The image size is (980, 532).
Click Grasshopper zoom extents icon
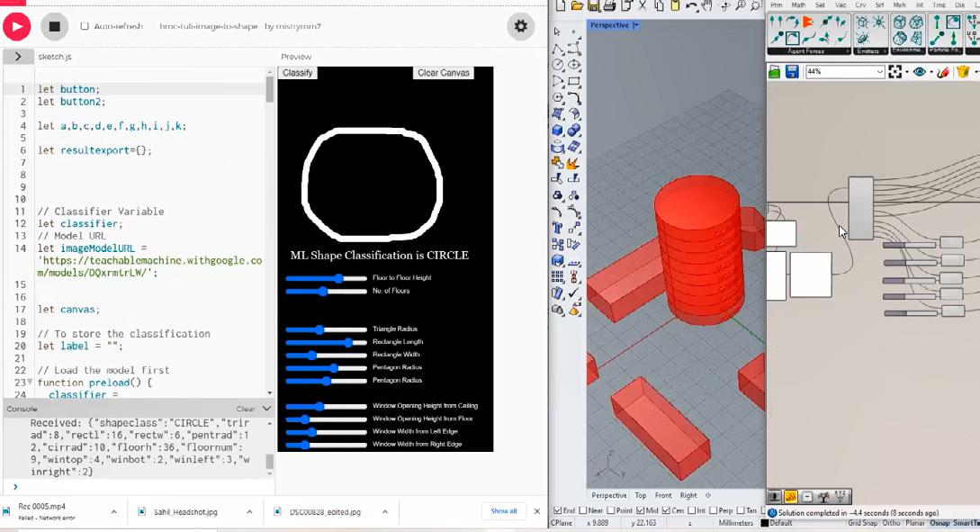(895, 72)
